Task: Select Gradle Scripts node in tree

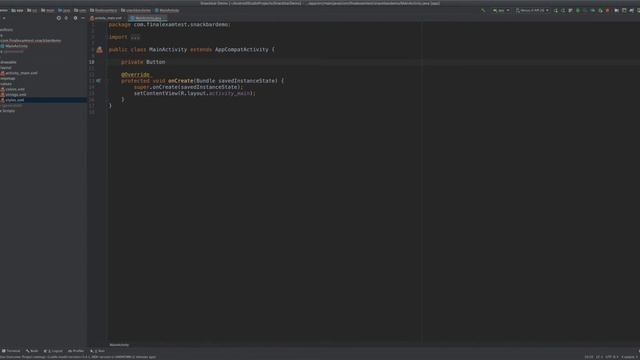Action: [x=8, y=111]
